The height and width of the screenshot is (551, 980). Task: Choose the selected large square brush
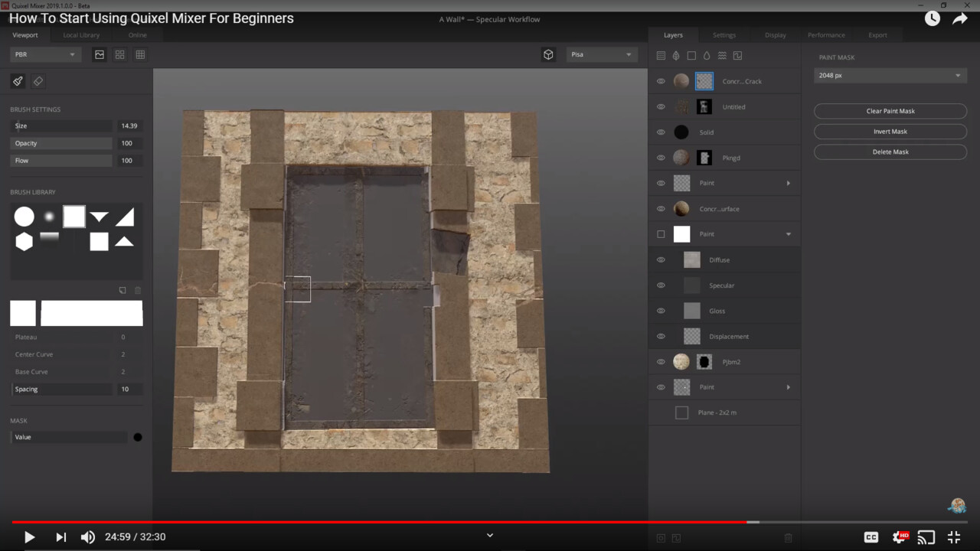(x=74, y=217)
